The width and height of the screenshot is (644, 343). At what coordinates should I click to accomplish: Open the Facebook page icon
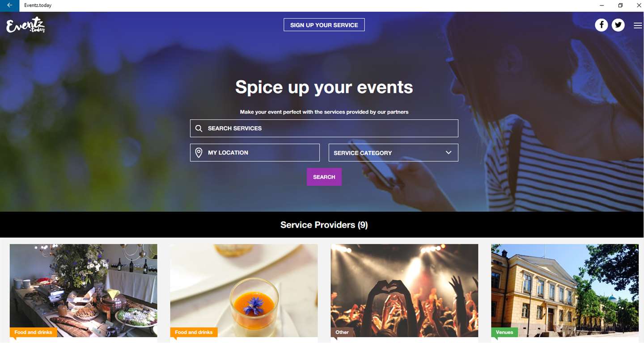(601, 25)
